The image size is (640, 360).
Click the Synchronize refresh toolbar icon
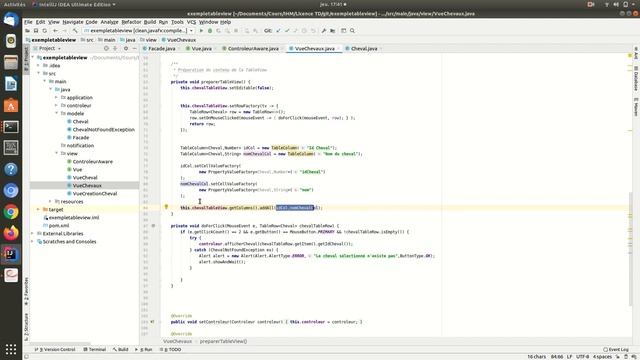click(x=44, y=31)
